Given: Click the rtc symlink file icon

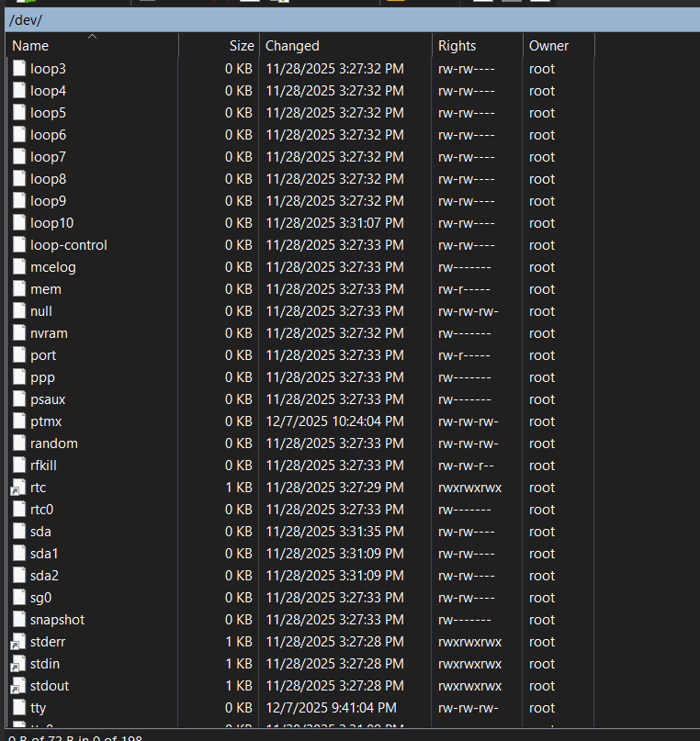Looking at the screenshot, I should point(19,488).
